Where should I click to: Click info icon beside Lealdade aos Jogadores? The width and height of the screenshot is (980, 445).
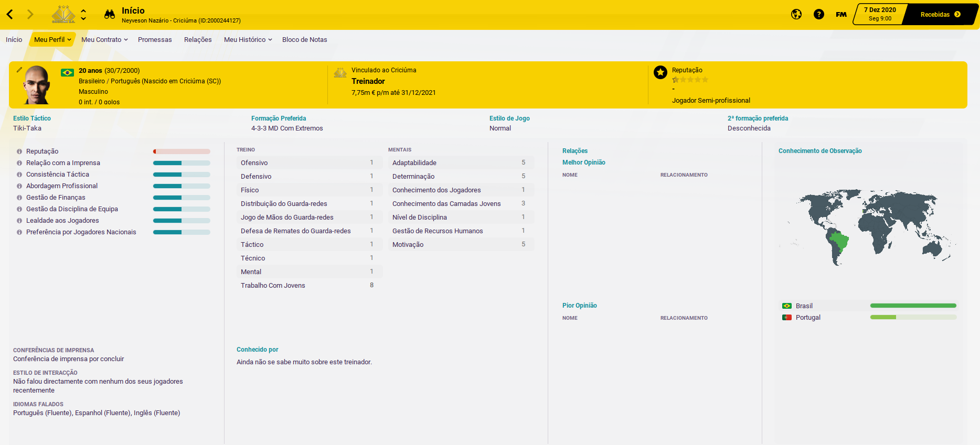19,221
